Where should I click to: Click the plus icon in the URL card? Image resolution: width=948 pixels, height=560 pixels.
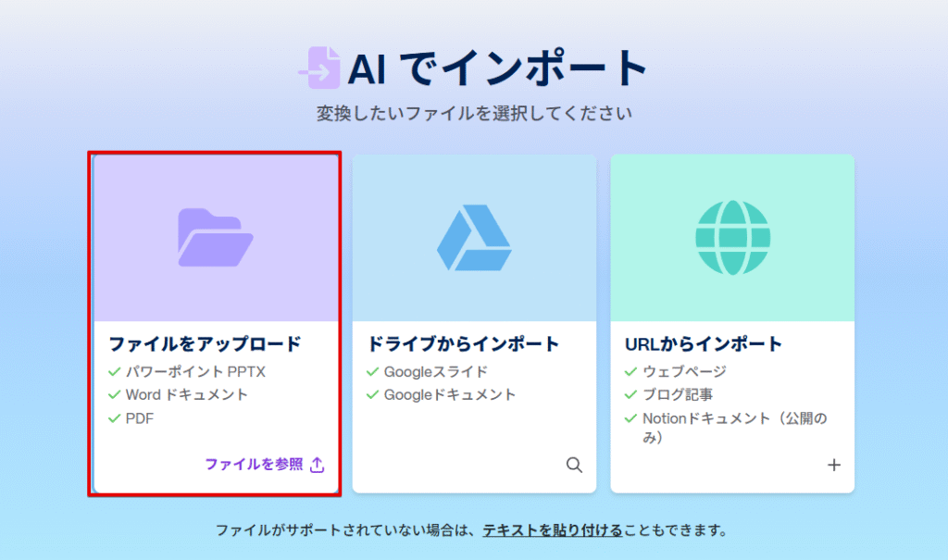tap(833, 465)
